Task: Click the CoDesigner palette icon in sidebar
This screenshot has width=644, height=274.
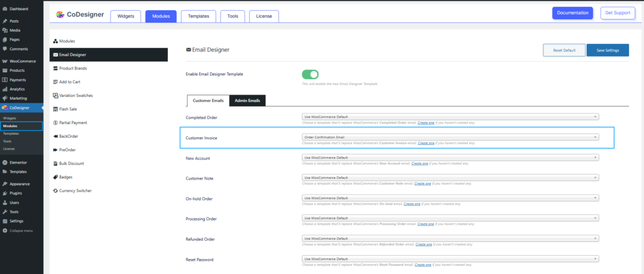Action: [x=4, y=108]
